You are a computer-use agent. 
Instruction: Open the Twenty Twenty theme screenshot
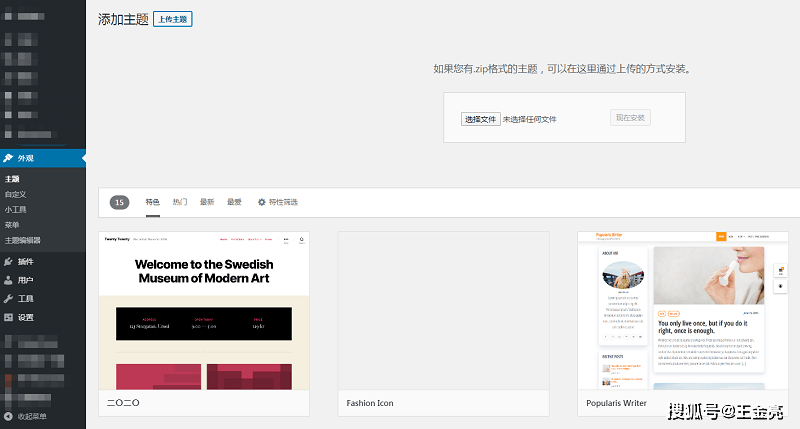click(204, 311)
